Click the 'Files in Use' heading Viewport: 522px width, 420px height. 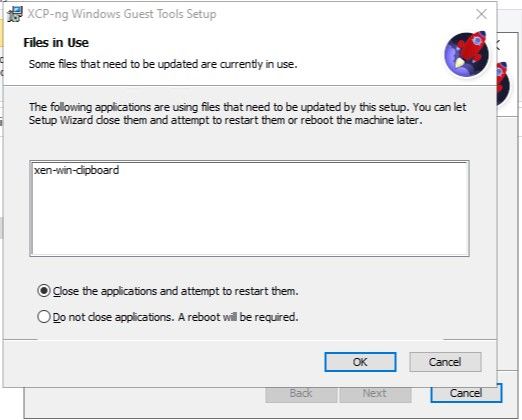[56, 43]
